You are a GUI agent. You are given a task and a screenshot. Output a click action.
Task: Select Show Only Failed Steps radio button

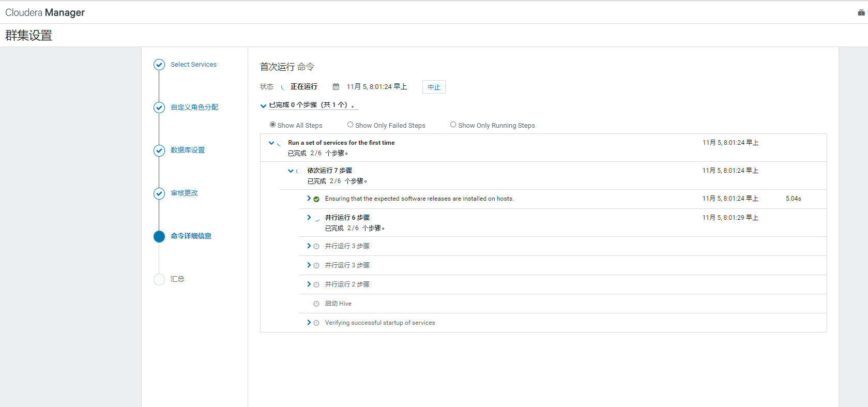350,125
